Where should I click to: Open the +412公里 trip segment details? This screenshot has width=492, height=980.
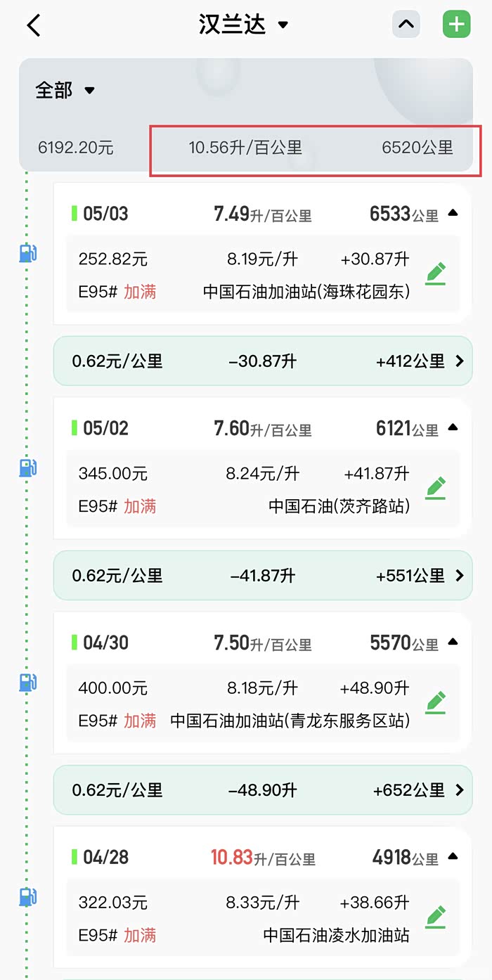tap(460, 361)
